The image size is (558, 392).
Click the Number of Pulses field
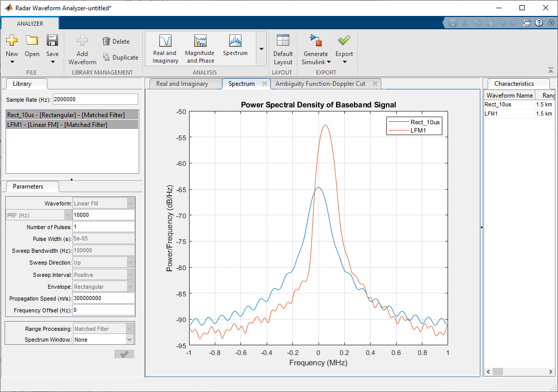pos(104,227)
